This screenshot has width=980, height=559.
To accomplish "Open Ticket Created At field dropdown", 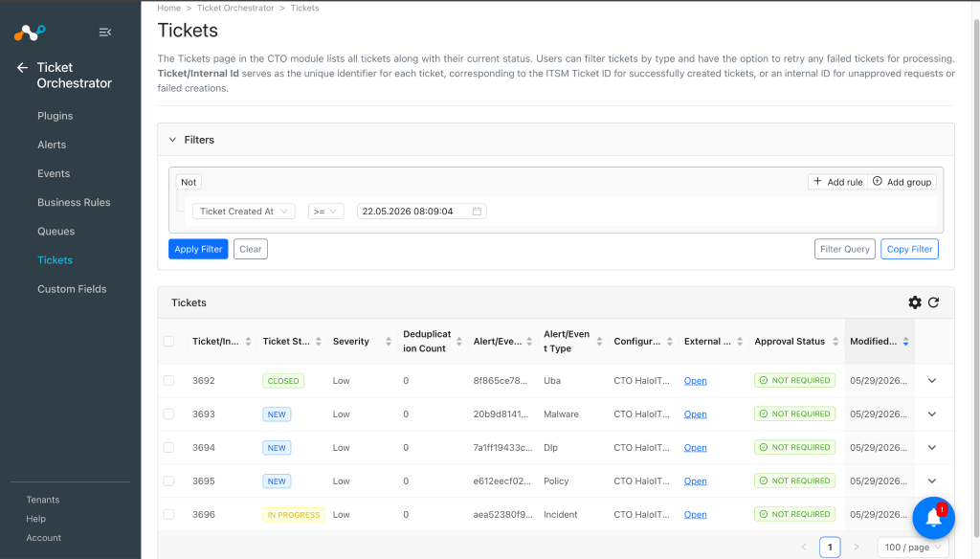I will pos(244,212).
